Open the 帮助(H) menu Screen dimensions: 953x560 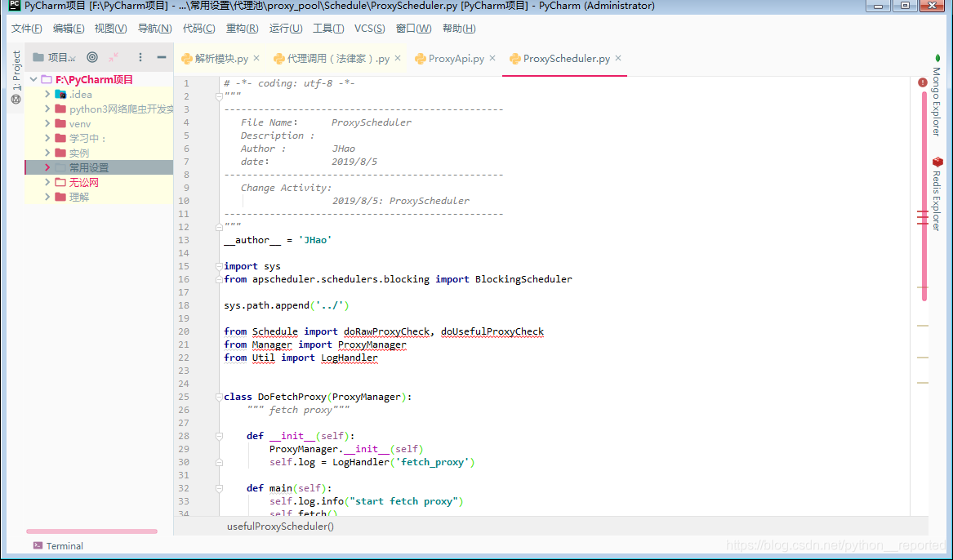coord(459,29)
